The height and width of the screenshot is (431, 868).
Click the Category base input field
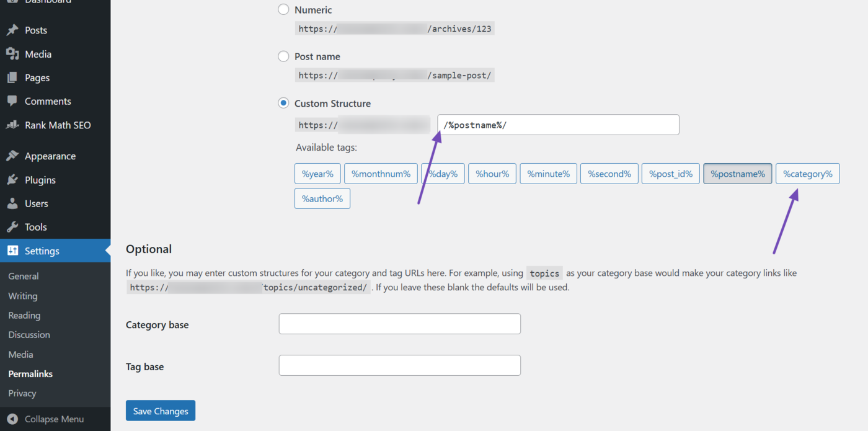[x=400, y=324]
